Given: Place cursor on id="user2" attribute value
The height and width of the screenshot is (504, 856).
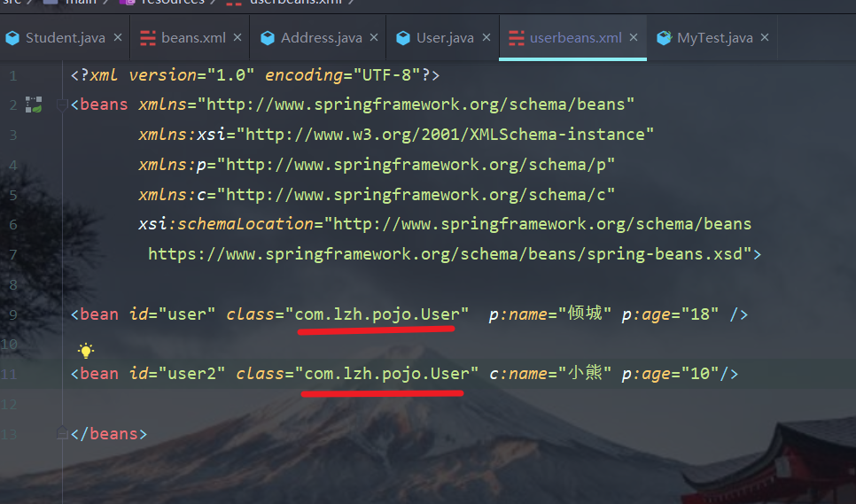Looking at the screenshot, I should (191, 374).
